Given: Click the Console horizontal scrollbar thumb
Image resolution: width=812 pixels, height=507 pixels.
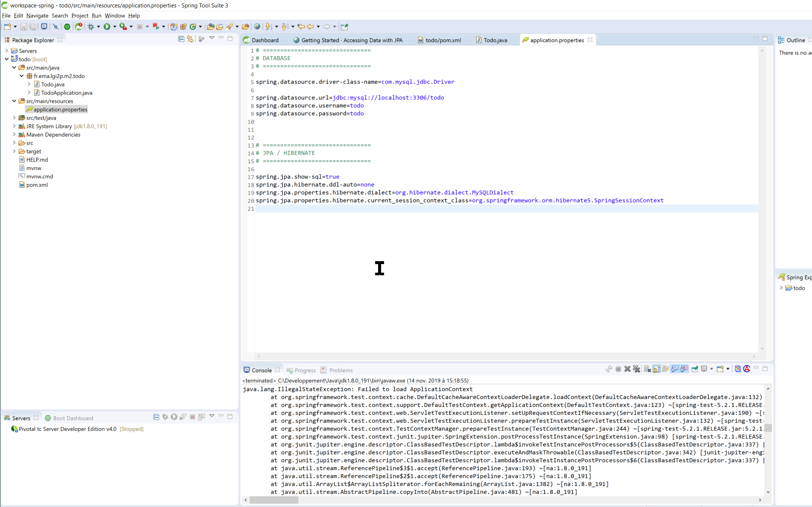Looking at the screenshot, I should point(274,500).
